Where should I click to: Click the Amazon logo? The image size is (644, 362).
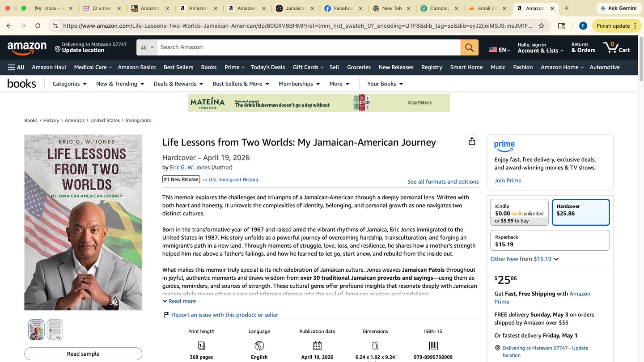point(27,48)
